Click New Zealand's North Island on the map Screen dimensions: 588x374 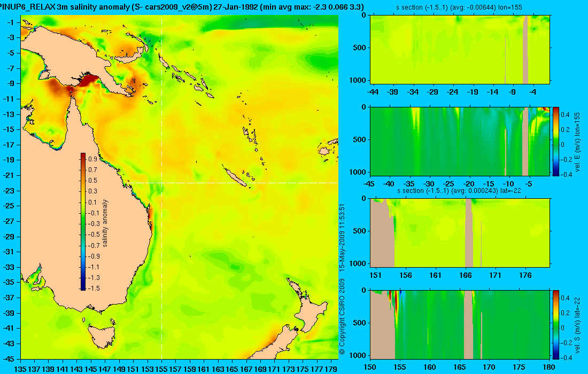point(310,313)
